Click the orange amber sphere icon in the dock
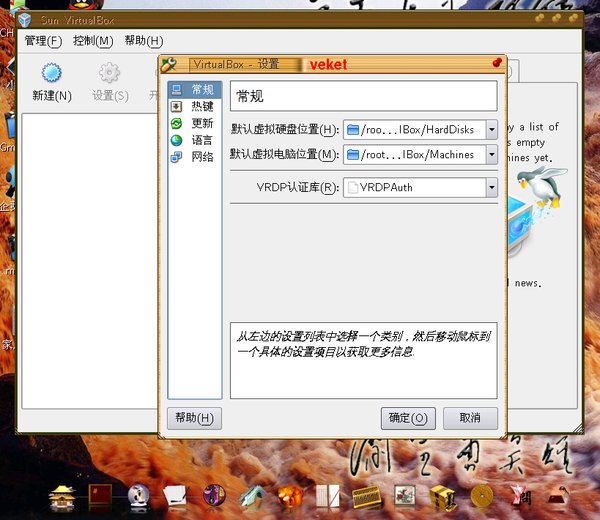Viewport: 600px width, 520px height. 290,497
